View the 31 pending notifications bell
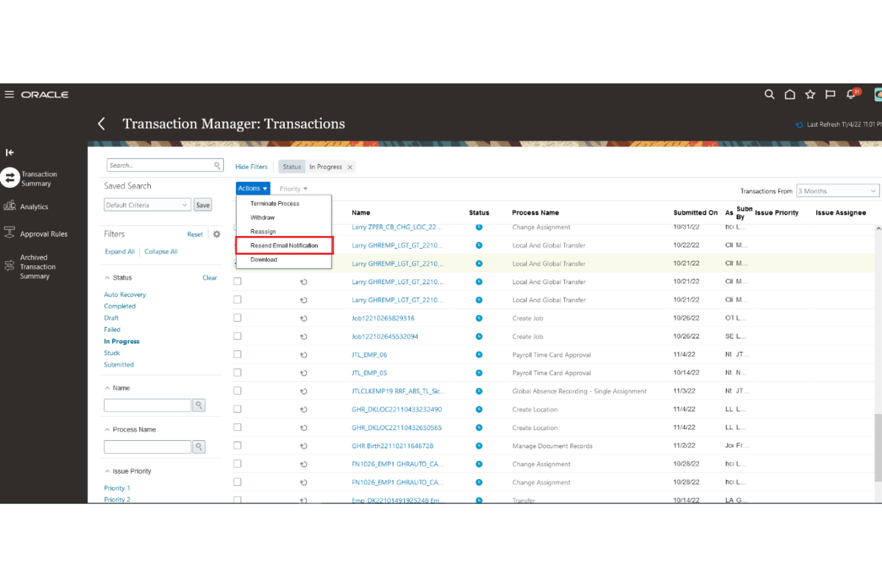This screenshot has height=588, width=882. 850,94
